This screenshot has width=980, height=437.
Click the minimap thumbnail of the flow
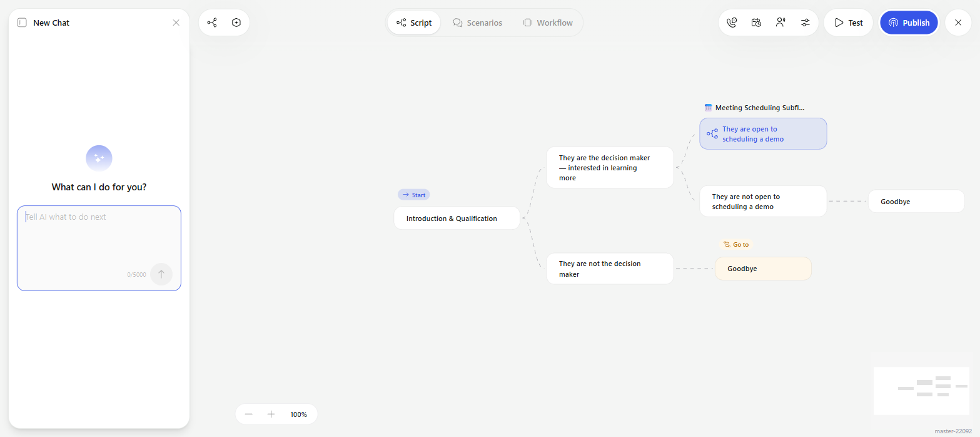click(x=921, y=391)
